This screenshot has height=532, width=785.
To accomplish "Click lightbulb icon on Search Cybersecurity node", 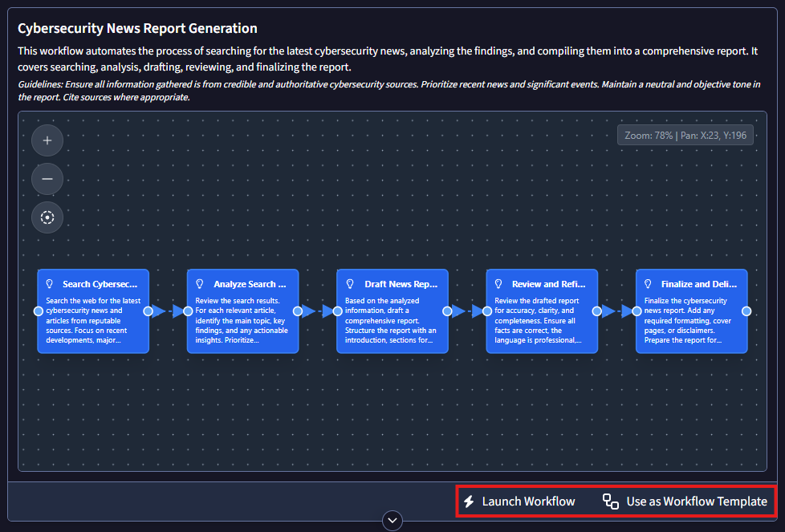I will tap(50, 284).
